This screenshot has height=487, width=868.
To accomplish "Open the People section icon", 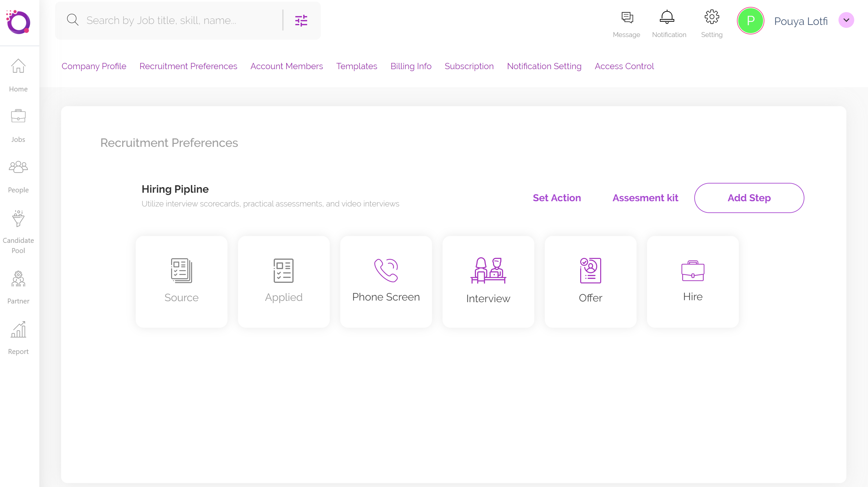I will [18, 167].
